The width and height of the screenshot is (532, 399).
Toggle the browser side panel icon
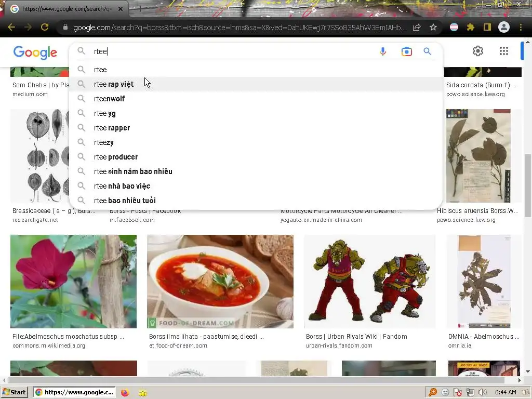(x=487, y=27)
